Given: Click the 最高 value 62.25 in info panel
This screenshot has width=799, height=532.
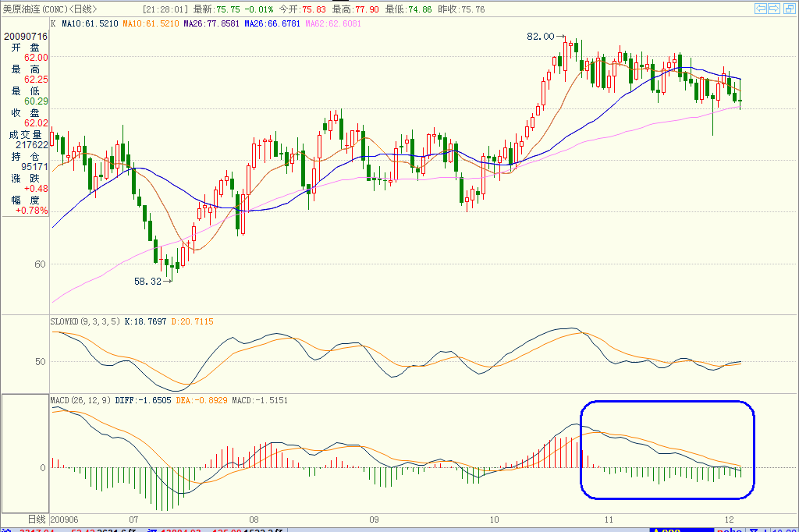Looking at the screenshot, I should click(x=36, y=80).
